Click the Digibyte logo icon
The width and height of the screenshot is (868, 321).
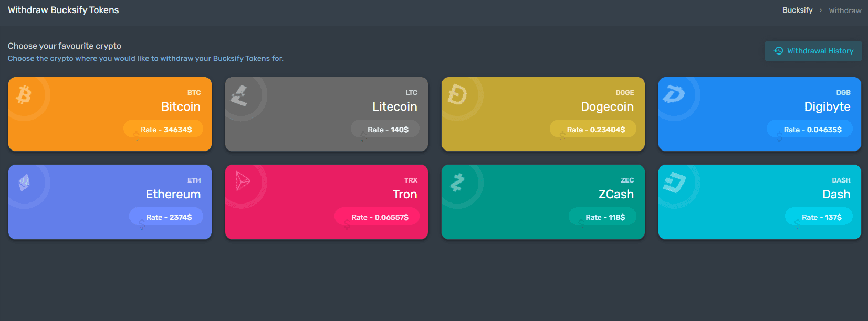pos(674,94)
